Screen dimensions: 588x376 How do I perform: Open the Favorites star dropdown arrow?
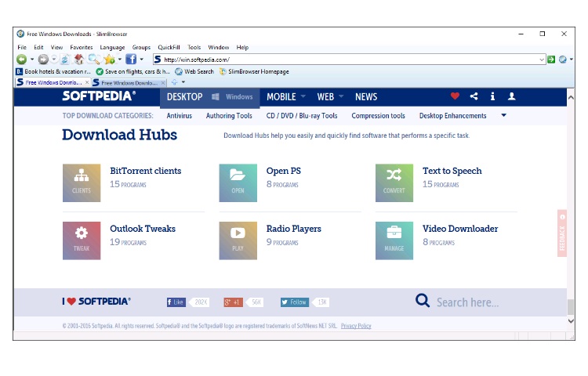coord(120,60)
